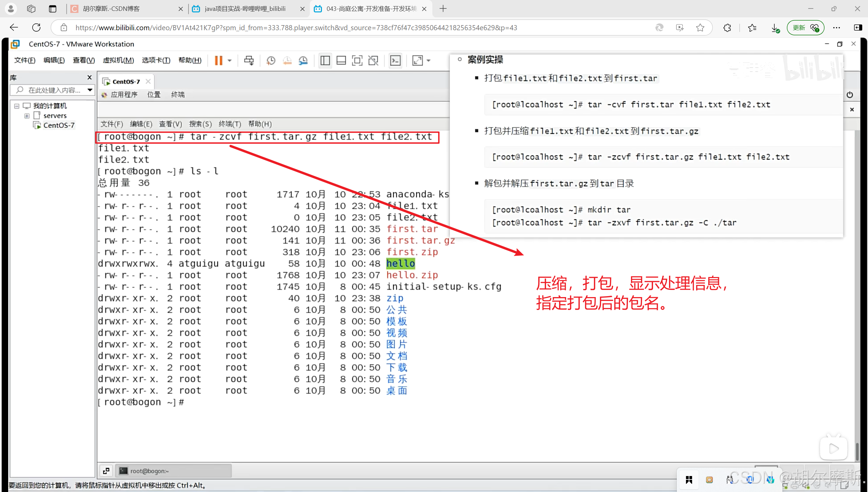The height and width of the screenshot is (492, 868).
Task: Click the take snapshot clock icon
Action: 271,60
